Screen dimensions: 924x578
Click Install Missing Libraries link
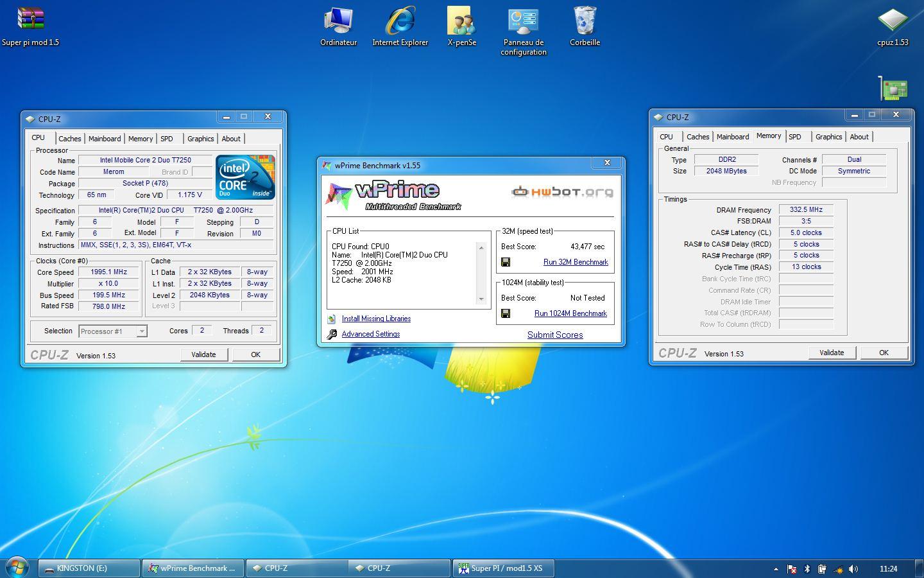pyautogui.click(x=376, y=319)
